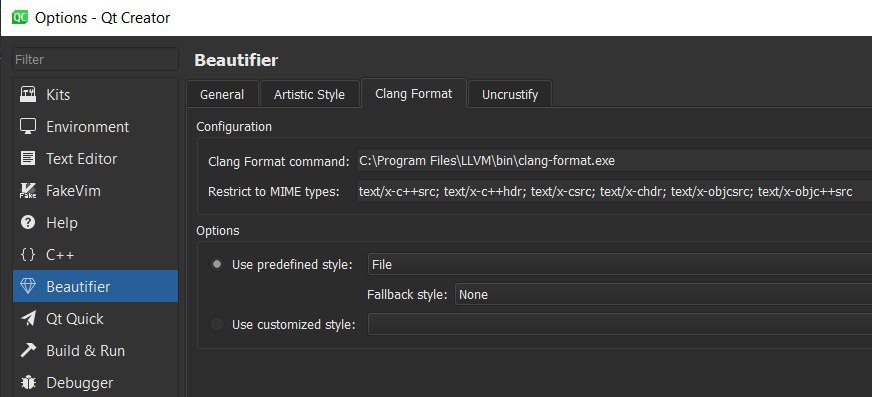Viewport: 872px width, 397px height.
Task: Enable Use predefined style radio button
Action: coord(217,265)
